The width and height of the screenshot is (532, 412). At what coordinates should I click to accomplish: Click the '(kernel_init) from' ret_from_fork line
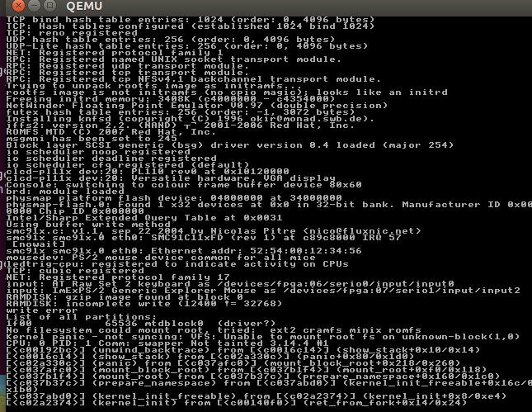click(236, 403)
